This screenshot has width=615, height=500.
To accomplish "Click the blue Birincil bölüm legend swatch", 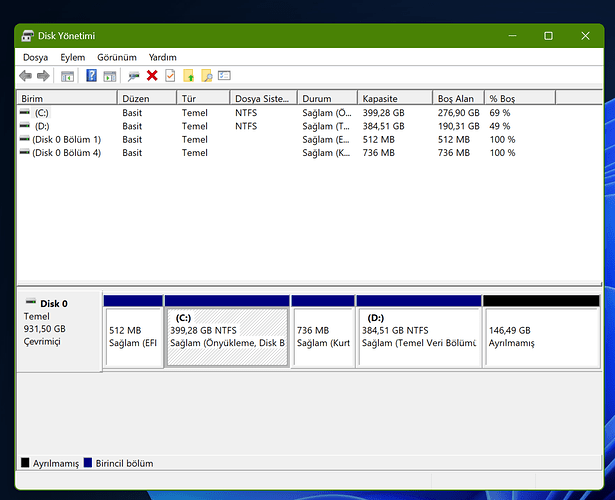I will tap(88, 464).
